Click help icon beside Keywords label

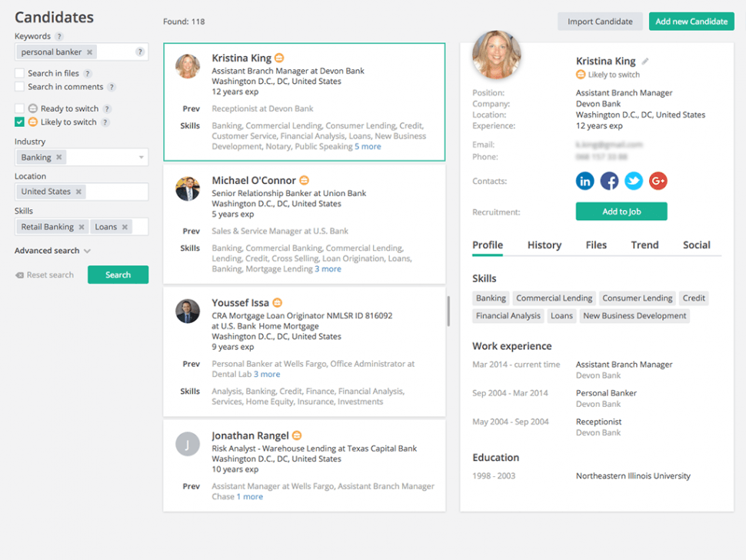click(58, 36)
